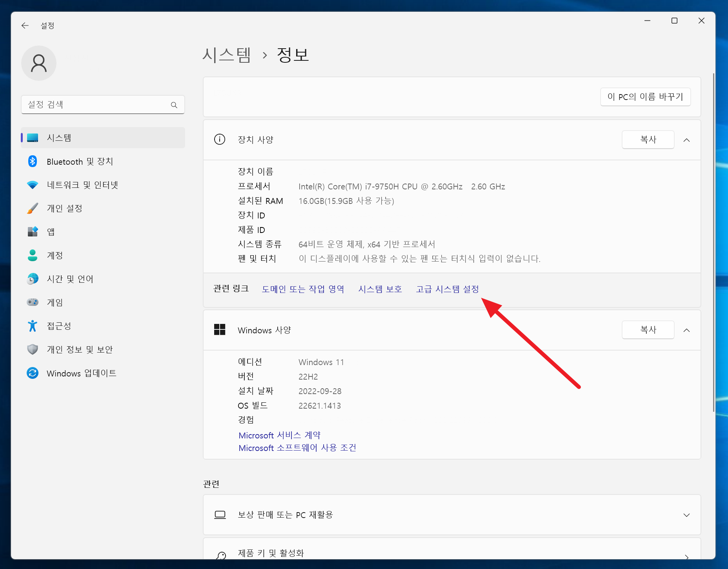This screenshot has height=569, width=728.
Task: Open 네트워크 및 인터넷 settings
Action: pos(103,185)
